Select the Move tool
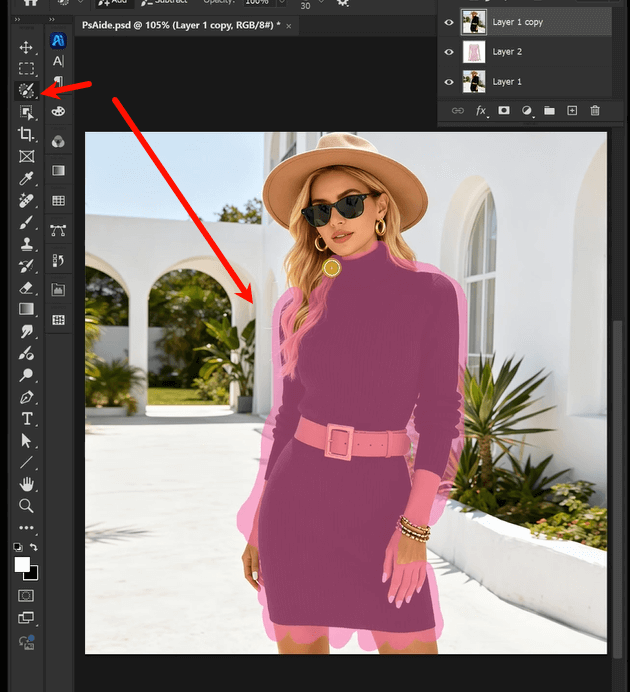Screen dimensions: 630x692 coord(27,47)
